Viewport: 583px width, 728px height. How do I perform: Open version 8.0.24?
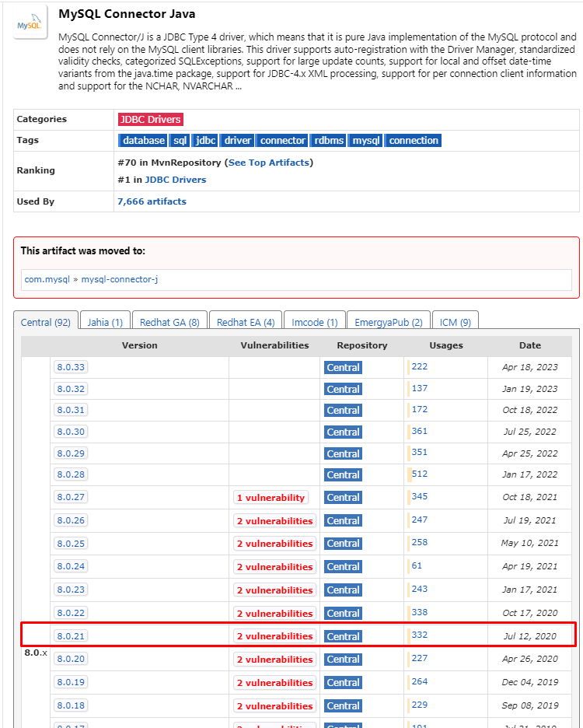(x=71, y=566)
